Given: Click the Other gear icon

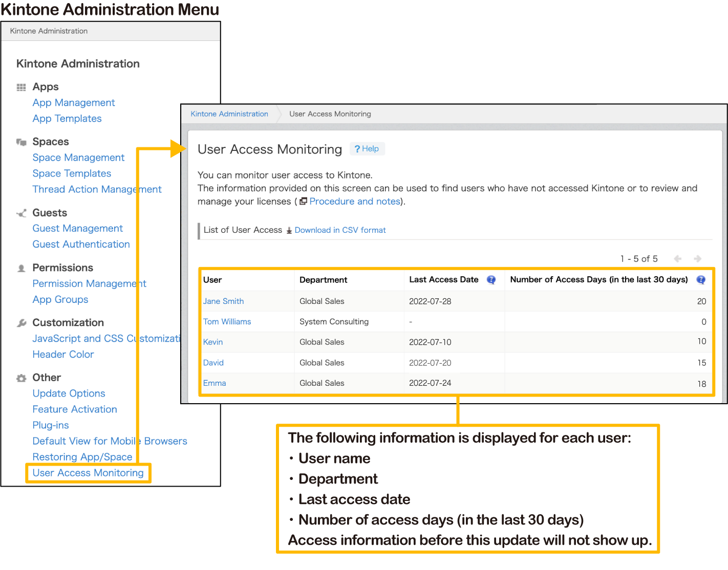Looking at the screenshot, I should tap(21, 378).
